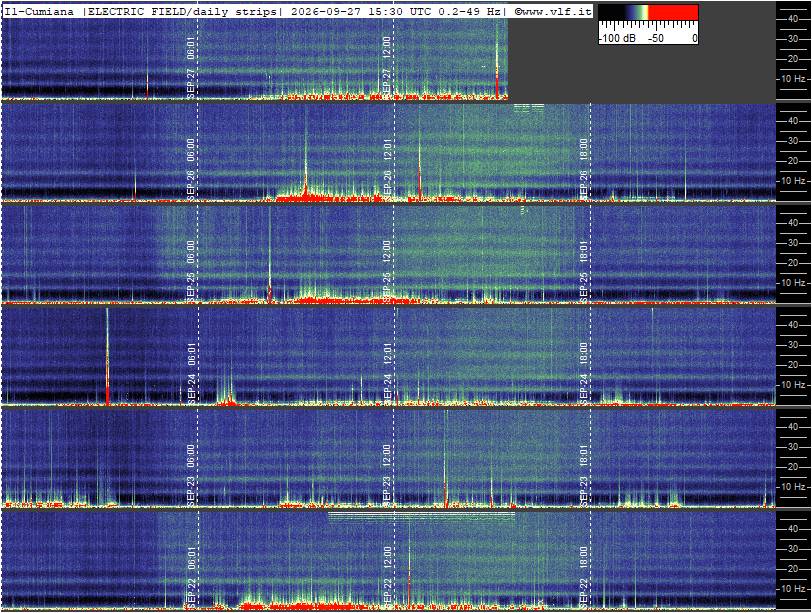The width and height of the screenshot is (812, 613).
Task: Pick the "10 Hz" axis label on SEP-23 strip
Action: tap(794, 487)
